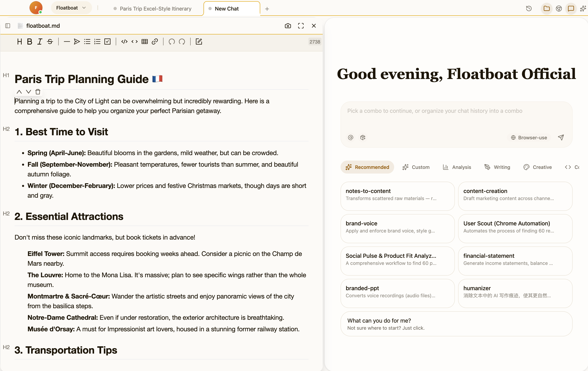Apply heading format with the H icon
Screen dimensions: 588x371
click(20, 42)
